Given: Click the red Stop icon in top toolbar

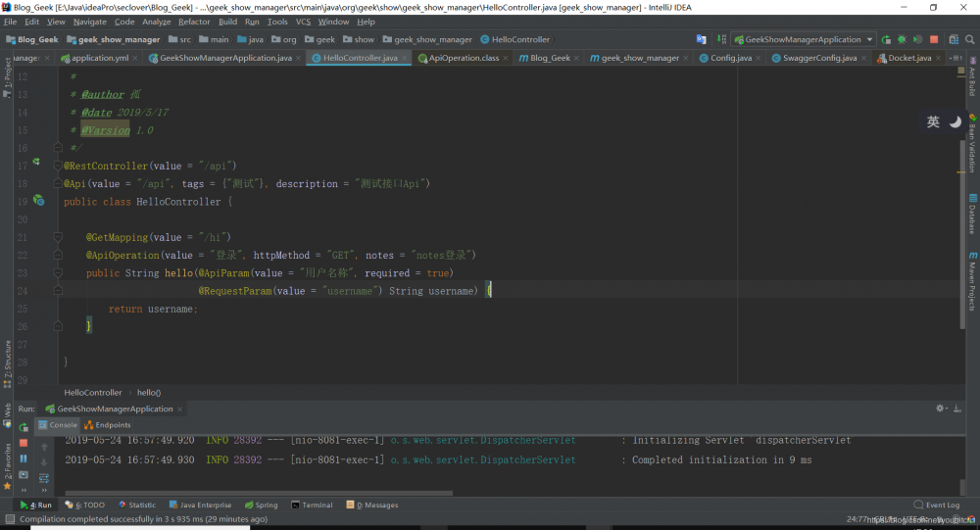Looking at the screenshot, I should click(932, 40).
